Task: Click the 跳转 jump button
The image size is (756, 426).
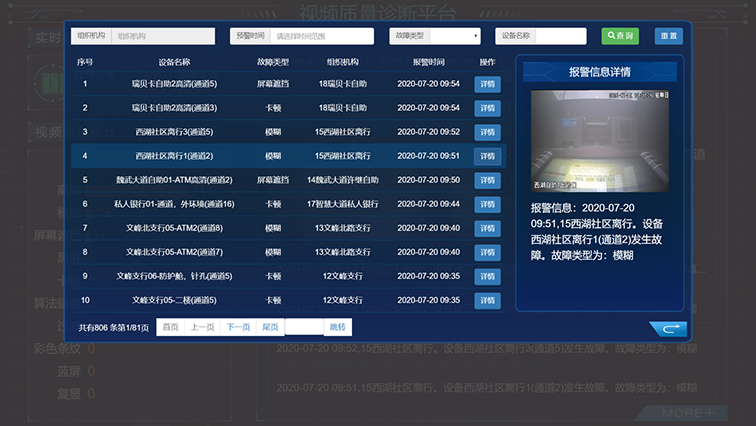Action: (x=338, y=327)
